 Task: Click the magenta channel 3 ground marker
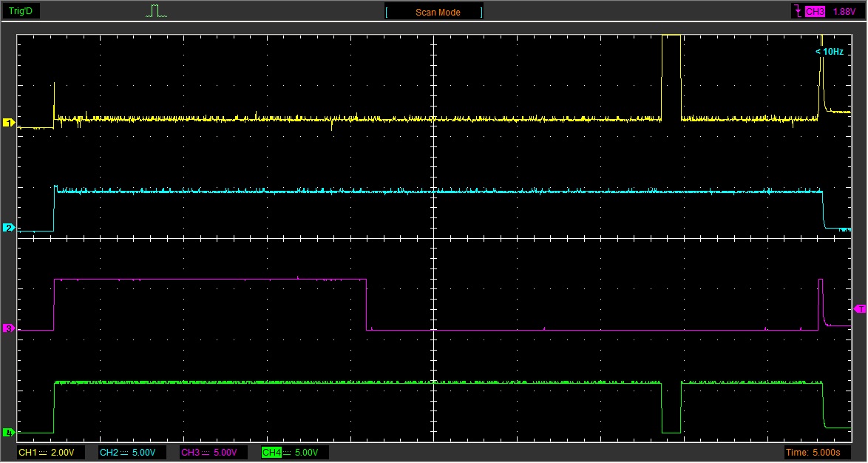tap(9, 328)
